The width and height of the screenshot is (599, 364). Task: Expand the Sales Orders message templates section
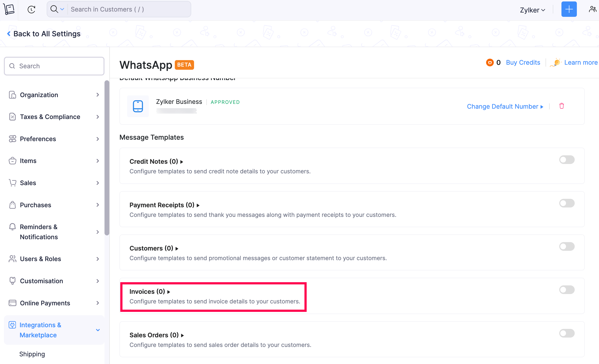coord(156,334)
